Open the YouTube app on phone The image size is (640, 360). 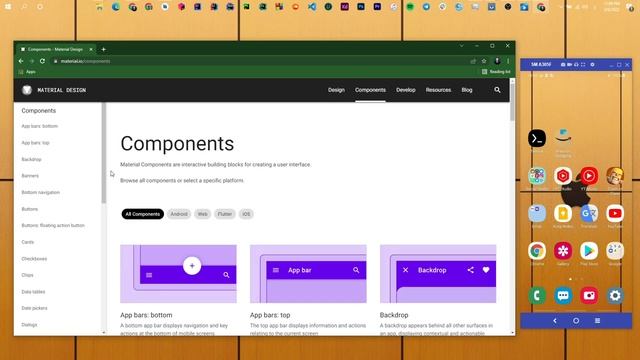pyautogui.click(x=615, y=213)
